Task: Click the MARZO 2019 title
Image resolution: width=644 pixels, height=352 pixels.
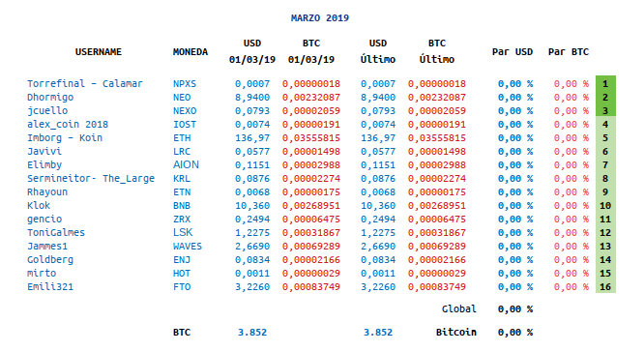Action: click(x=320, y=18)
